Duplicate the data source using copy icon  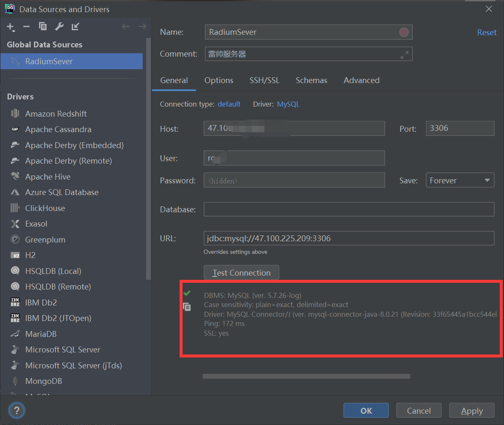(43, 26)
